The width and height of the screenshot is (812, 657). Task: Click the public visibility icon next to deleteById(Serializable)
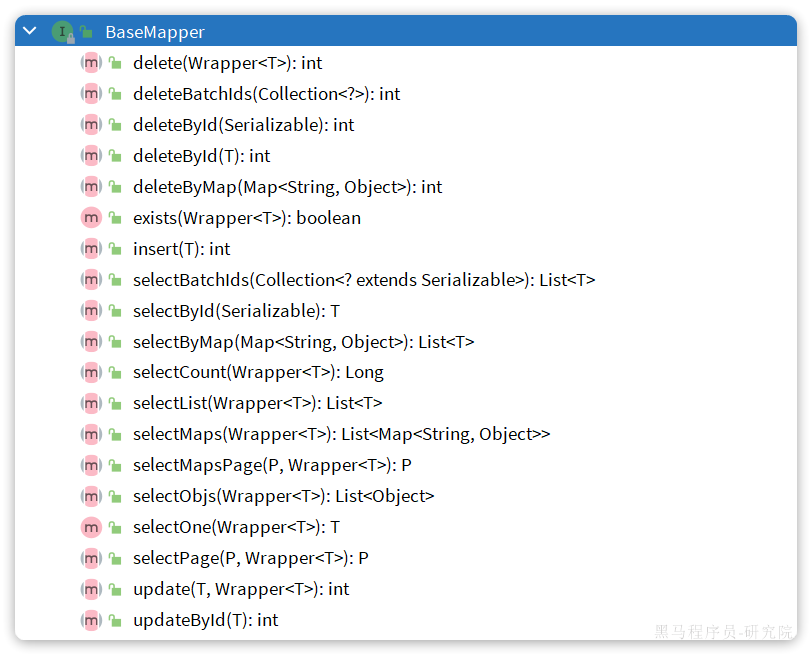click(113, 124)
